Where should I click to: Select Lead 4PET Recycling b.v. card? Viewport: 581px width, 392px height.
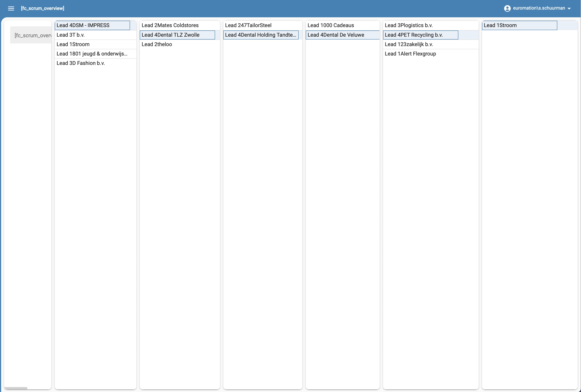pos(421,35)
